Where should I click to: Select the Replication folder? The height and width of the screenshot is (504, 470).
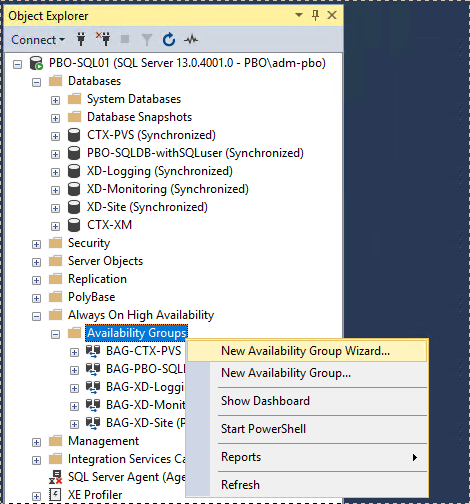pyautogui.click(x=97, y=279)
